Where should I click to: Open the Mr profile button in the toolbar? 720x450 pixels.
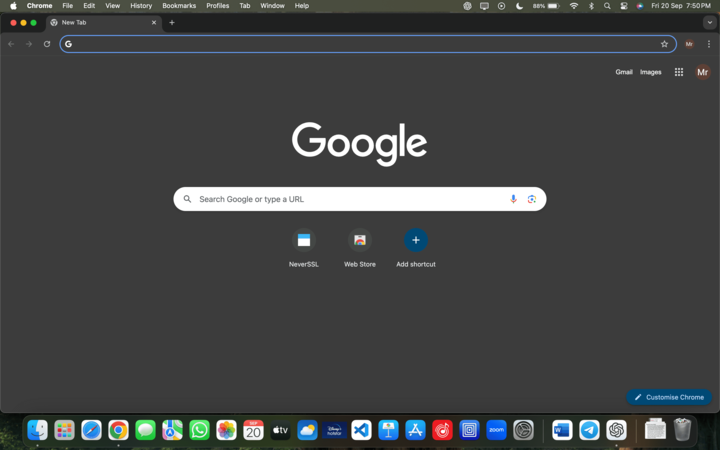[x=689, y=44]
